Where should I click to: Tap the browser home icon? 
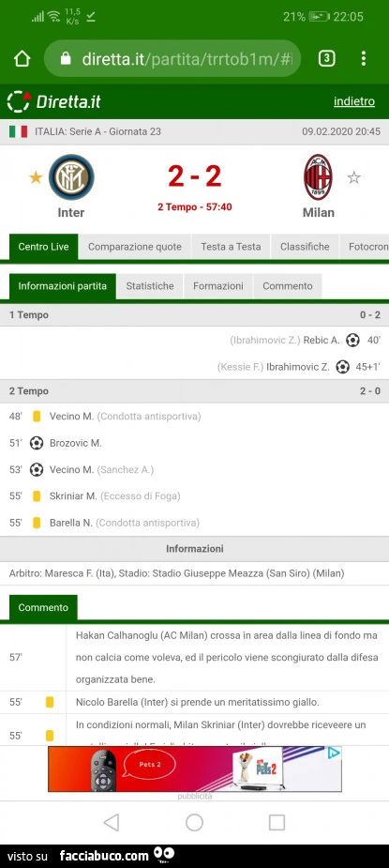pos(22,59)
